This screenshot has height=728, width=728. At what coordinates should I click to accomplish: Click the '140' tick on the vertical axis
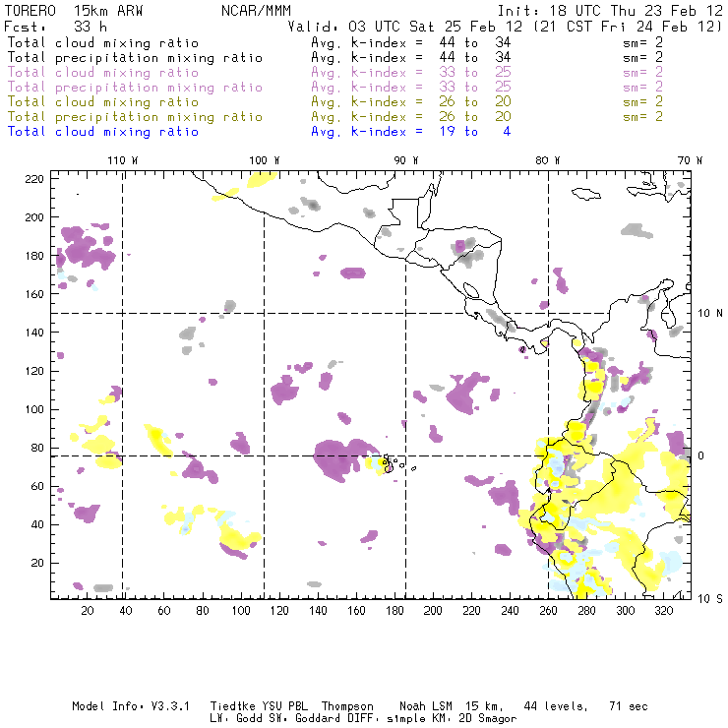coord(34,333)
